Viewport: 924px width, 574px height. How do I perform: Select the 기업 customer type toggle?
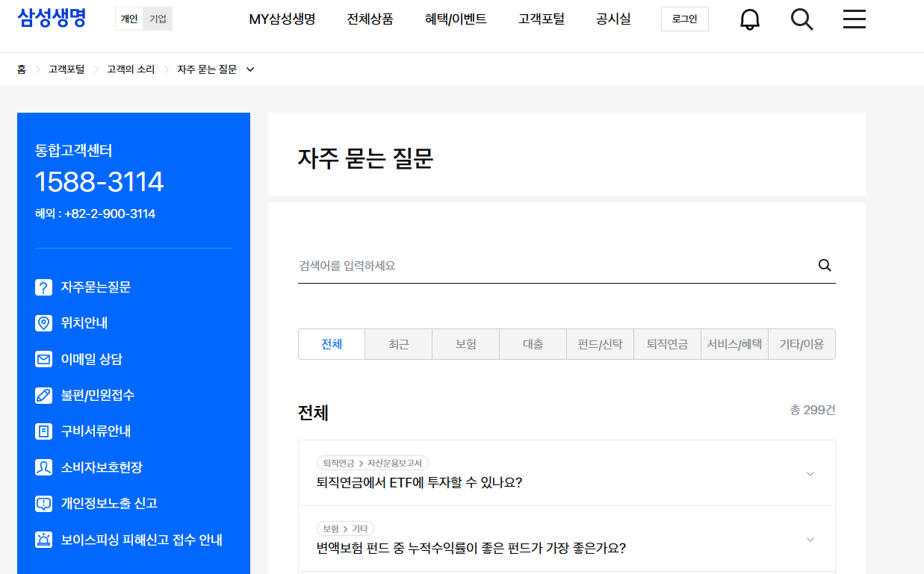click(158, 19)
